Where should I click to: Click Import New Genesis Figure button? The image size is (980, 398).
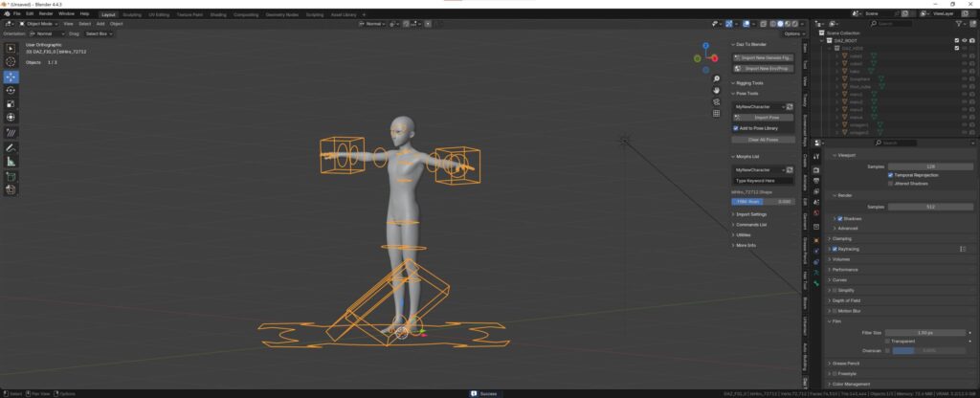point(764,57)
